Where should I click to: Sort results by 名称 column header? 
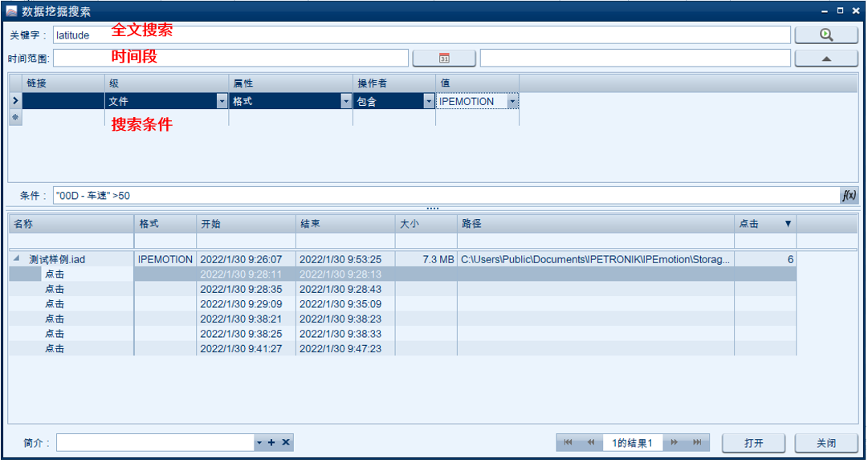[71, 224]
